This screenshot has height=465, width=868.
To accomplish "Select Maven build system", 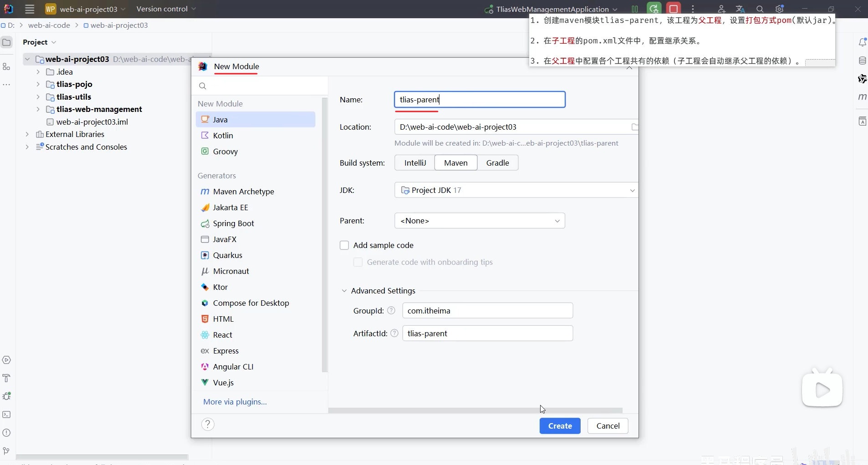I will (456, 163).
